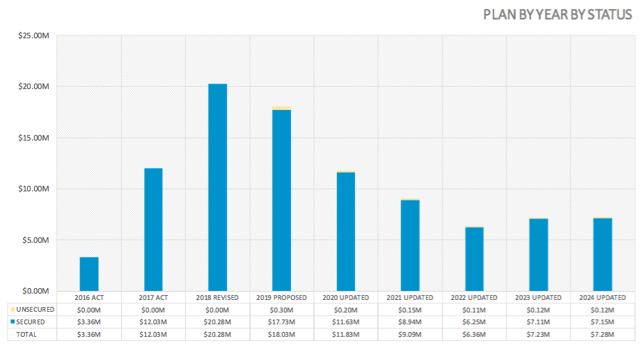The height and width of the screenshot is (348, 644).
Task: Select the 2024 UPDATED bar
Action: pyautogui.click(x=602, y=255)
